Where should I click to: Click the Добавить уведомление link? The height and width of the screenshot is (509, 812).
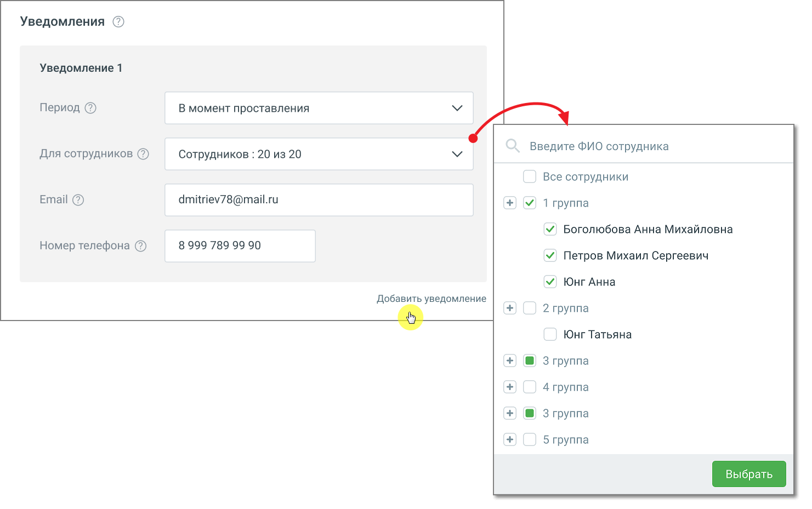tap(431, 299)
